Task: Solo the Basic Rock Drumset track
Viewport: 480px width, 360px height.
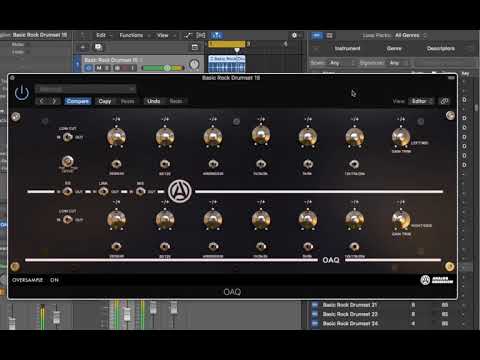Action: click(107, 68)
